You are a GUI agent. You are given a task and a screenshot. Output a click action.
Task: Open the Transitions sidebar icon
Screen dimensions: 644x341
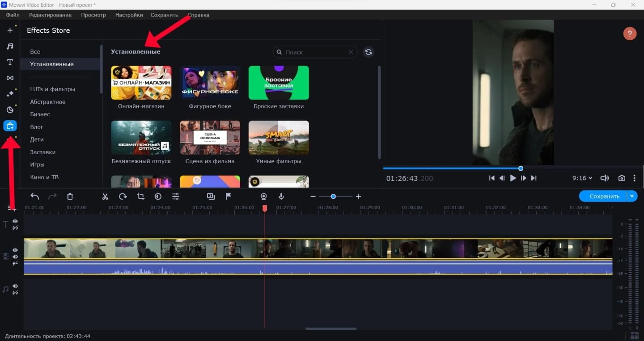point(10,78)
